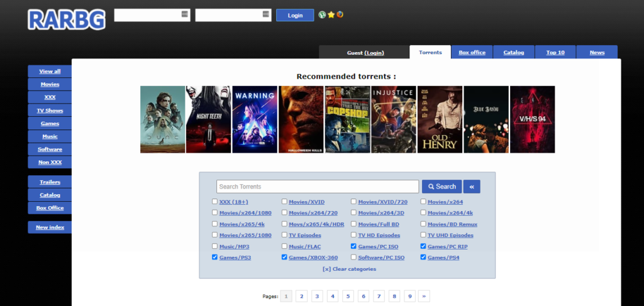Click the username input field
This screenshot has height=306, width=644.
(x=152, y=15)
